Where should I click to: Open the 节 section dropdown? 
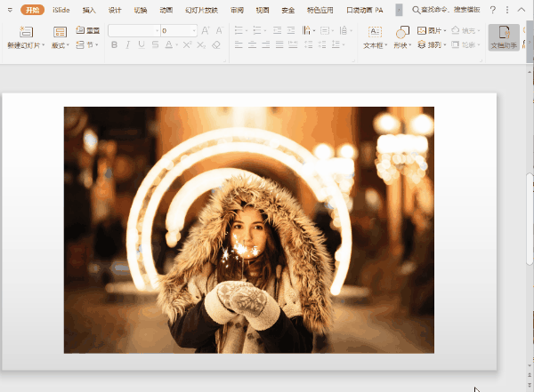click(x=97, y=45)
